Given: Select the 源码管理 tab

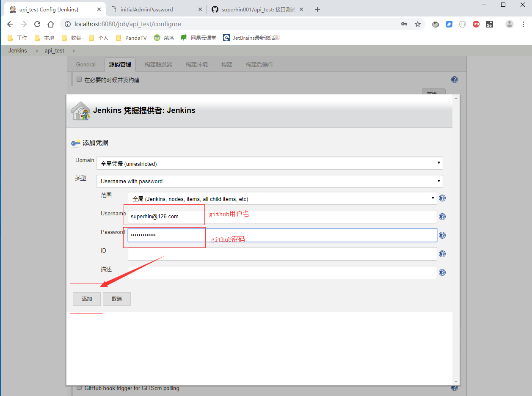Looking at the screenshot, I should 120,64.
